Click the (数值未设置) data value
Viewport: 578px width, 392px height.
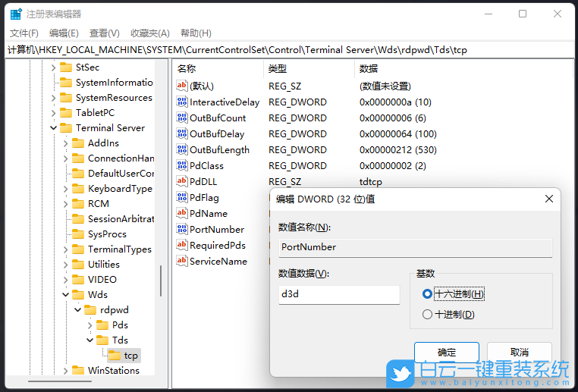point(385,86)
